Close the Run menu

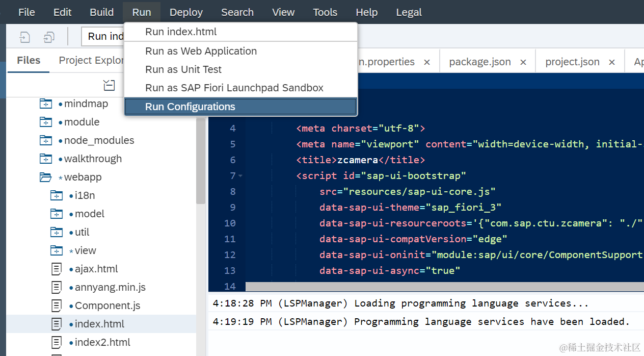click(142, 12)
